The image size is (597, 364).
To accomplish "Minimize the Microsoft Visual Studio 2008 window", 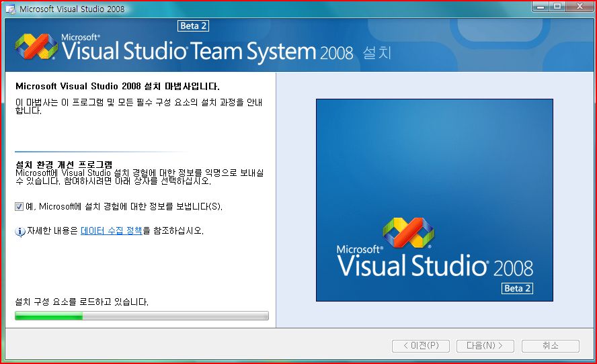I will (541, 7).
